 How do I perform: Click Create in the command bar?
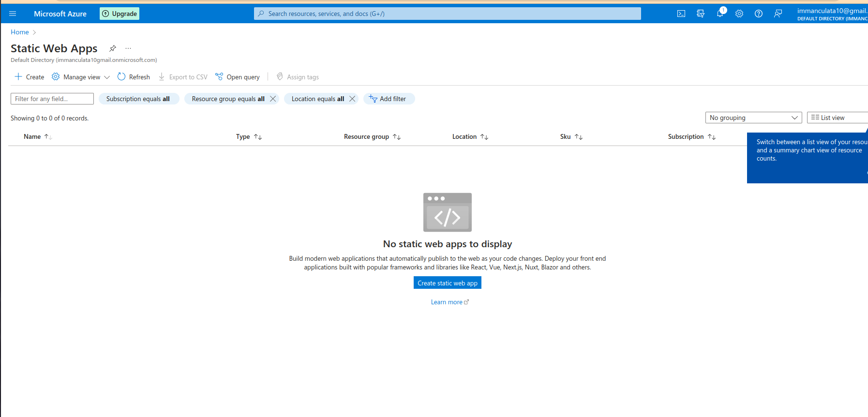tap(30, 77)
